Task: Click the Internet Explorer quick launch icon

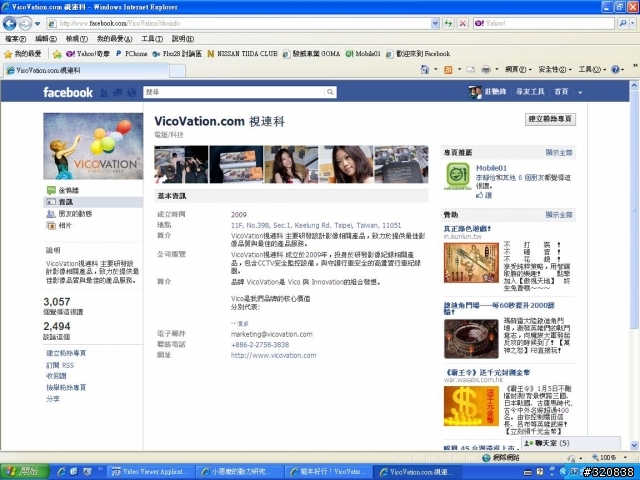Action: tap(61, 472)
